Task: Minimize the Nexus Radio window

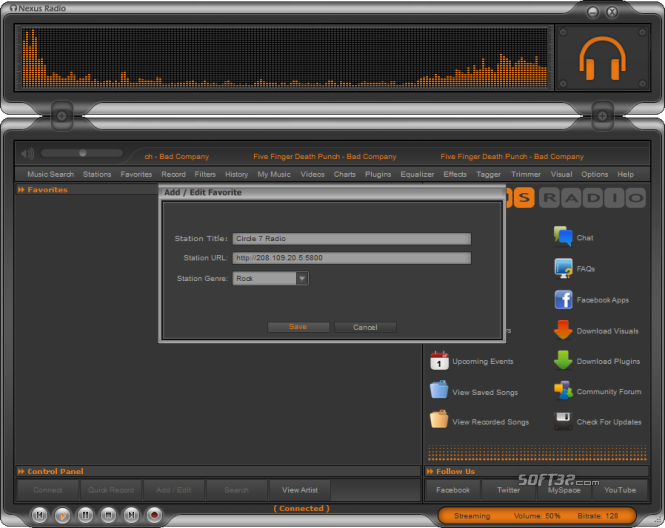Action: 593,12
